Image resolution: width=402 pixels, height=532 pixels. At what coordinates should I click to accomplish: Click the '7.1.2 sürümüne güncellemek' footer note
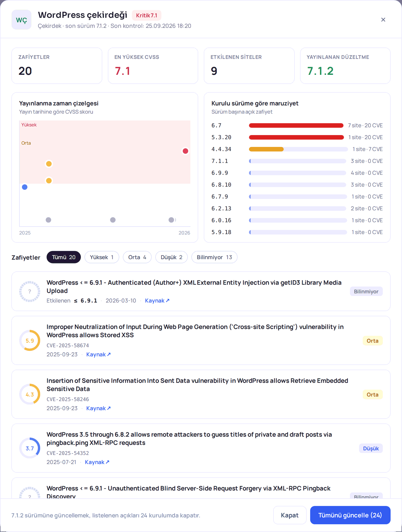[x=106, y=515]
